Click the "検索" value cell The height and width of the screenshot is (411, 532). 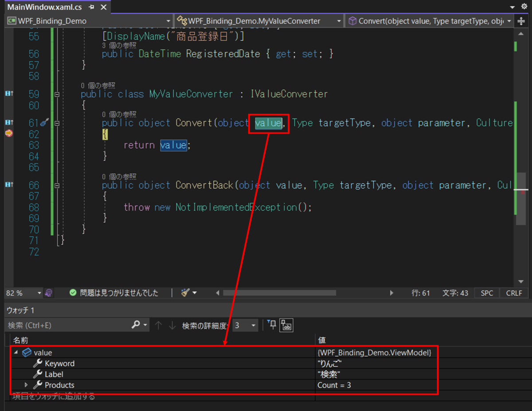(329, 374)
